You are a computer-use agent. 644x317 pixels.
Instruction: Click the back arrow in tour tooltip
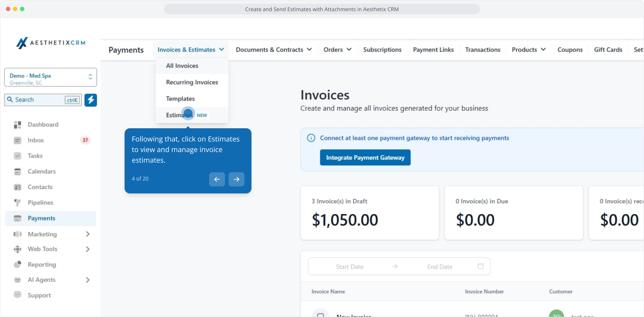click(x=217, y=179)
